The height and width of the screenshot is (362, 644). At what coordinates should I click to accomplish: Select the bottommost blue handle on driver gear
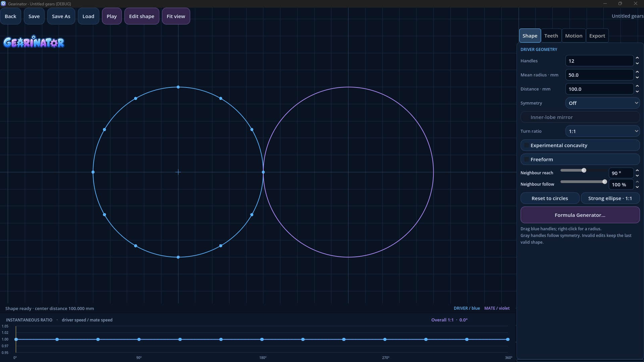[178, 257]
